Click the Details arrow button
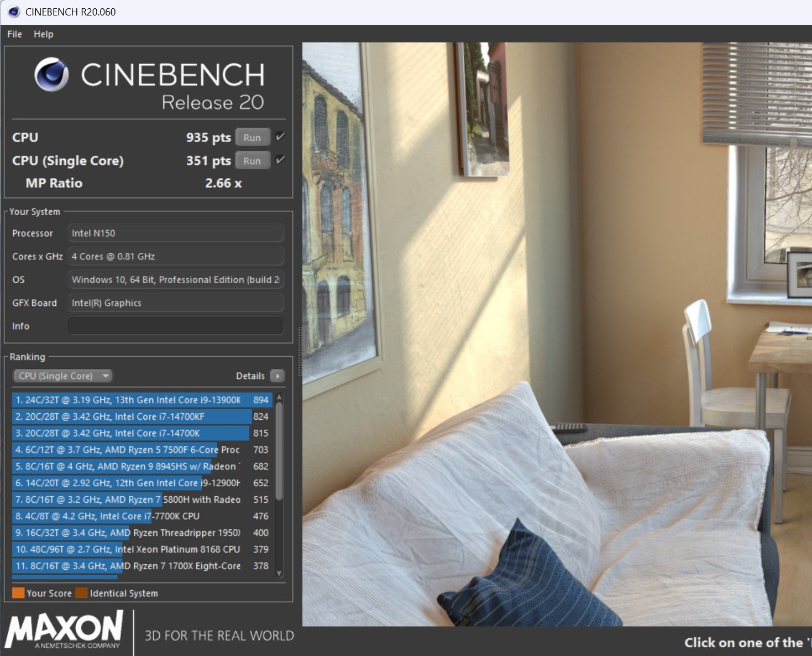The image size is (812, 656). (277, 376)
